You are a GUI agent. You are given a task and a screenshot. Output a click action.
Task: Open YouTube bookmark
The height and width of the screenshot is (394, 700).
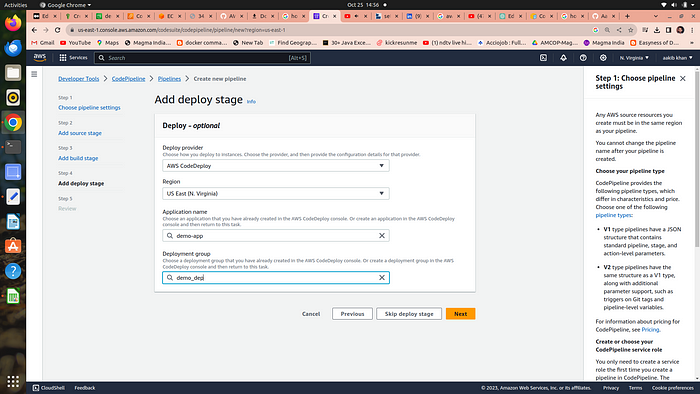75,43
